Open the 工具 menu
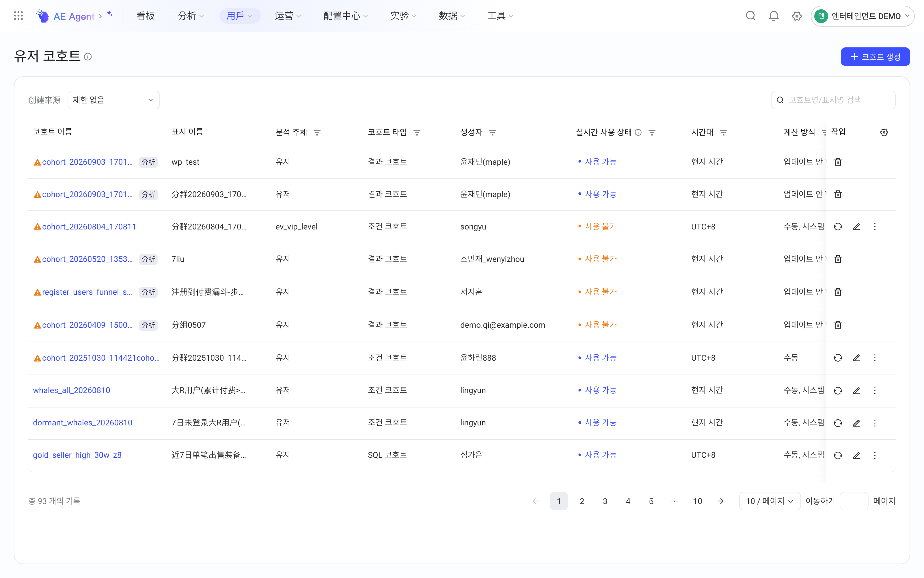Viewport: 924px width, 578px height. coord(500,16)
